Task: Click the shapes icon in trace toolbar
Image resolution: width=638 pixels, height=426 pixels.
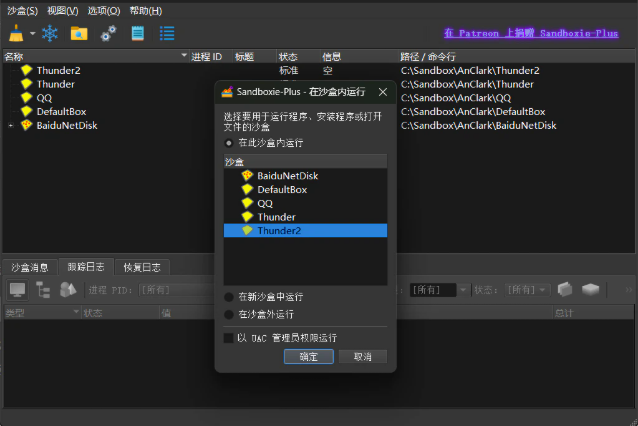Action: coord(68,290)
